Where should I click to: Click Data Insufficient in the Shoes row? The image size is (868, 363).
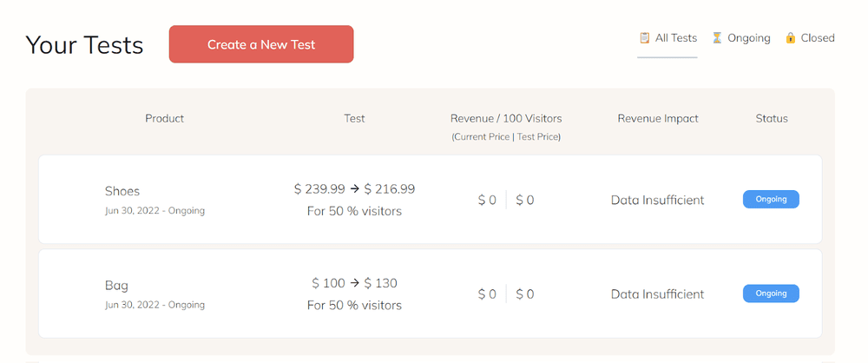click(x=658, y=200)
